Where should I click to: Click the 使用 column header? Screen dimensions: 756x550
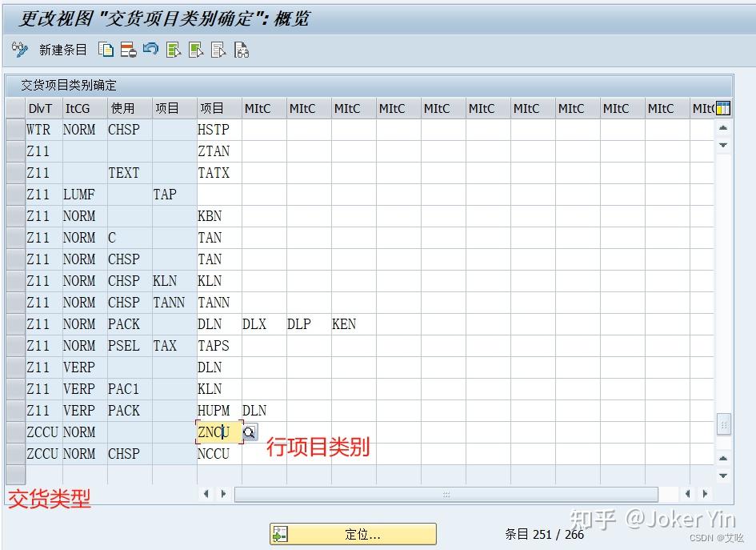124,107
